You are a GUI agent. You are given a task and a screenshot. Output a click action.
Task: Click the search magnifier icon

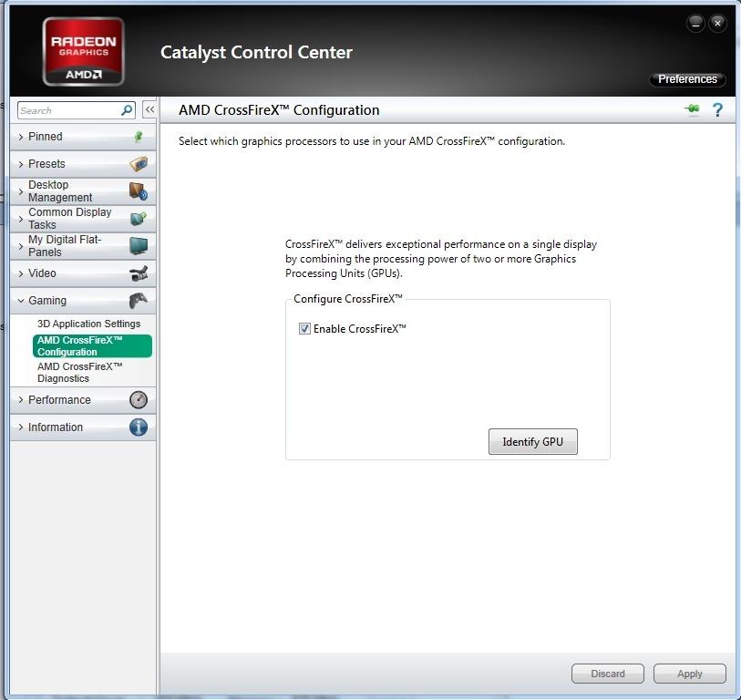tap(127, 110)
